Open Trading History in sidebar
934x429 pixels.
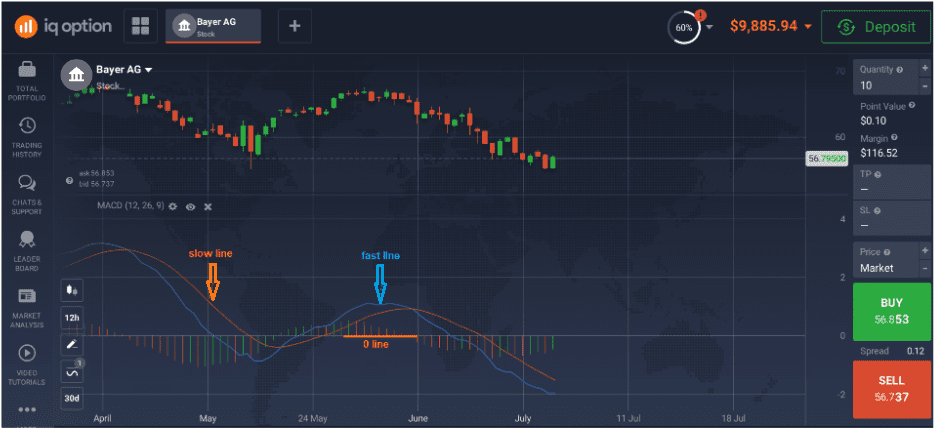27,138
